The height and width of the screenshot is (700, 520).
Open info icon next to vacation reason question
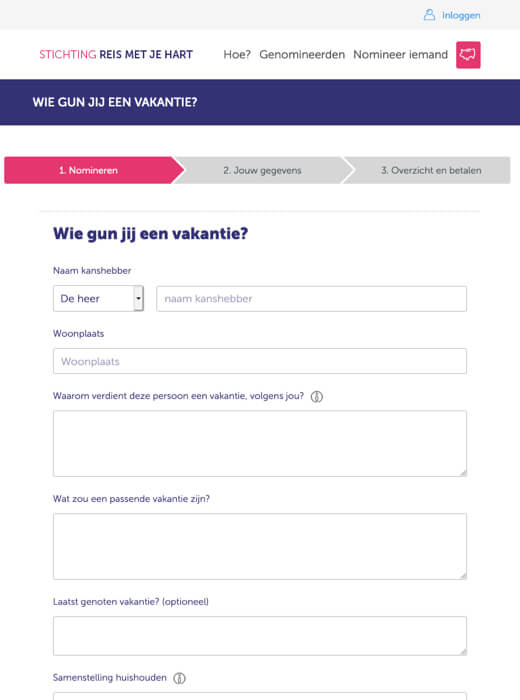click(x=316, y=396)
